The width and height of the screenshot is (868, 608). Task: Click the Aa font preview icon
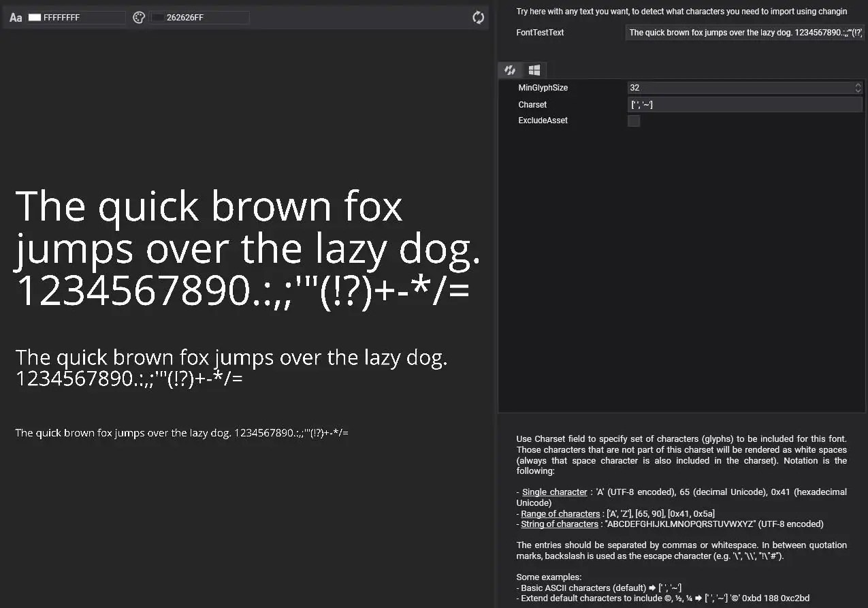16,18
